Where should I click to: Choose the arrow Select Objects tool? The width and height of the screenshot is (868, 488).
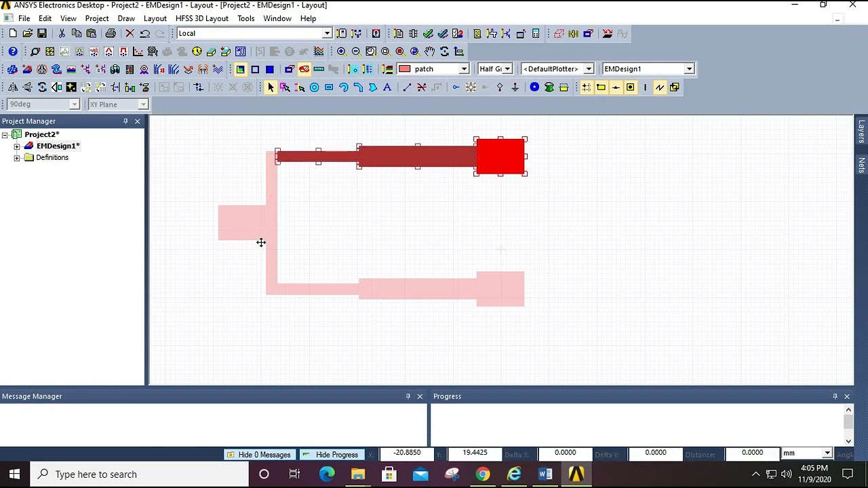point(271,87)
